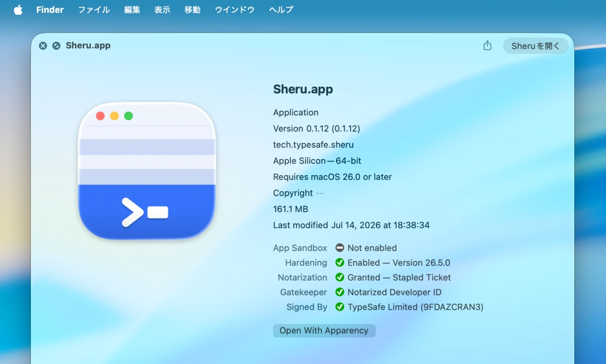Image resolution: width=606 pixels, height=364 pixels.
Task: Click the large Sheru terminal app icon
Action: pos(147,171)
